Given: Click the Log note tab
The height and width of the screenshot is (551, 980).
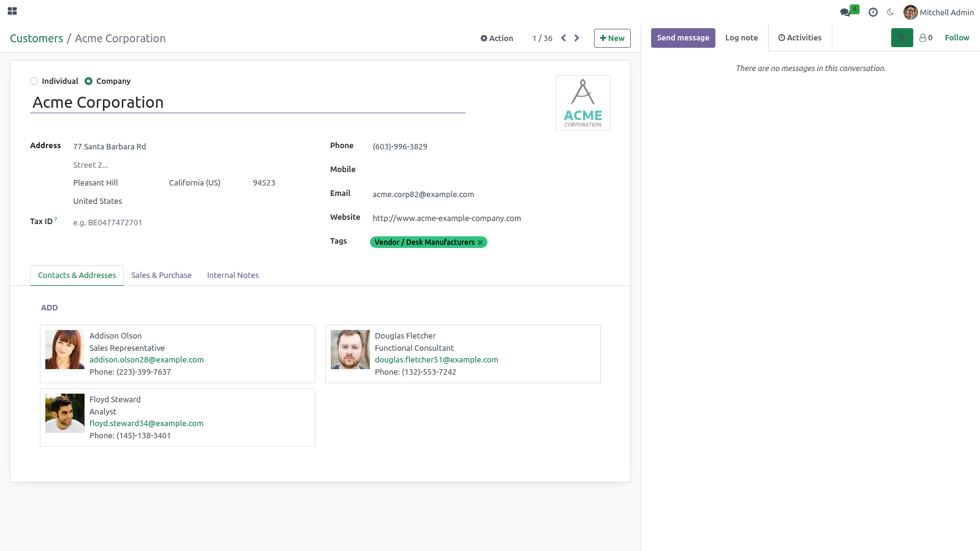Looking at the screenshot, I should 741,38.
